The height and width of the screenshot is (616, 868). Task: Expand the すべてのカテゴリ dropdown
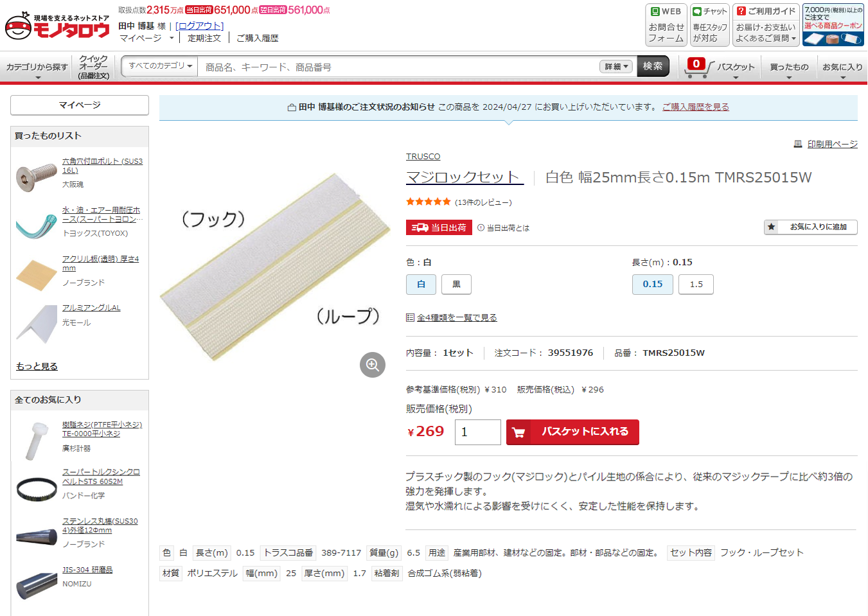(x=160, y=66)
